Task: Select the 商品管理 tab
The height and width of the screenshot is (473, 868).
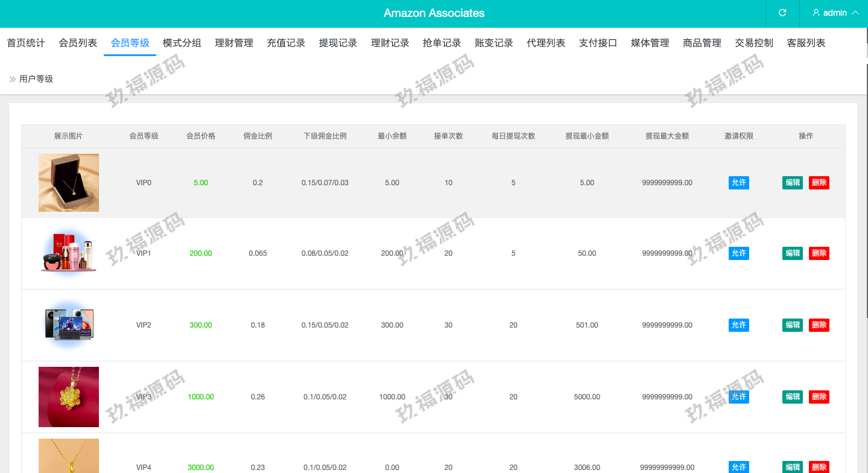Action: tap(702, 43)
